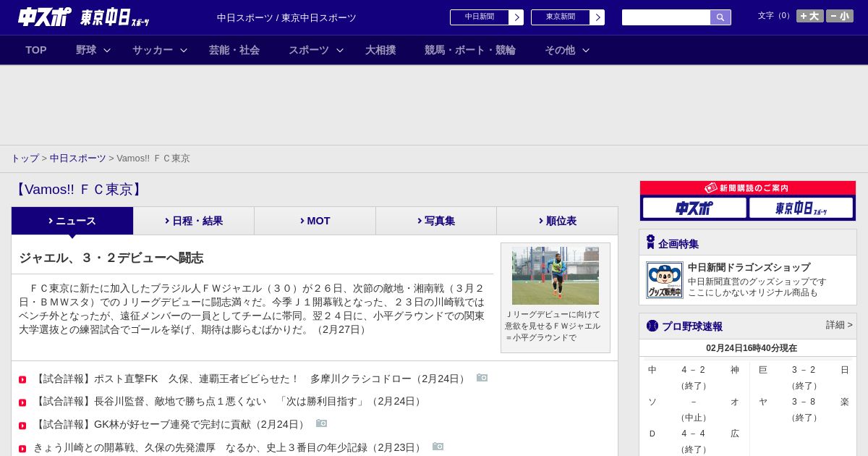Click the 中日スポーツ breadcrumb link
Viewport: 868px width, 456px height.
pos(78,158)
